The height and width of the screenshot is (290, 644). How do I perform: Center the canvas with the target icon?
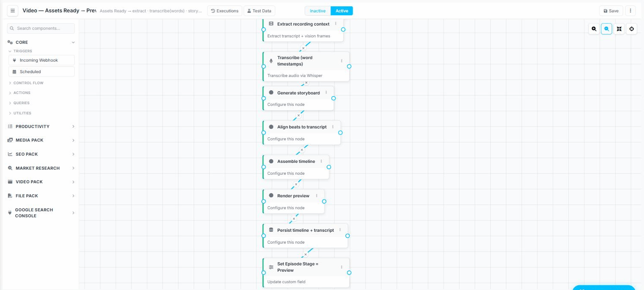[x=632, y=29]
